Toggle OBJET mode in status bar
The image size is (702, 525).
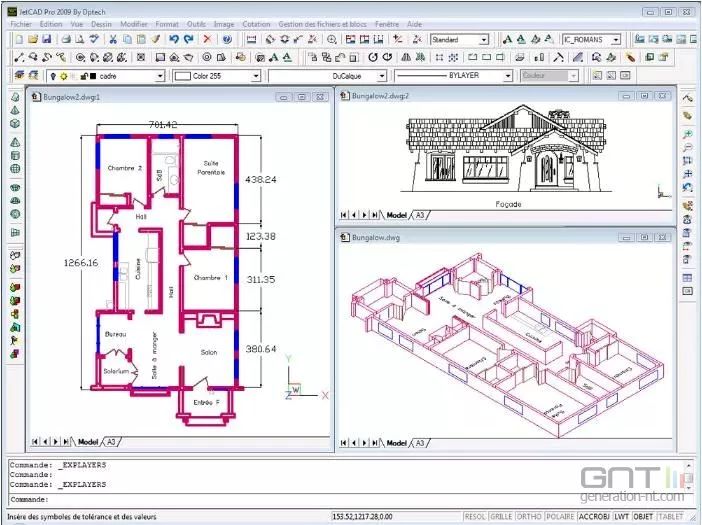(x=643, y=517)
